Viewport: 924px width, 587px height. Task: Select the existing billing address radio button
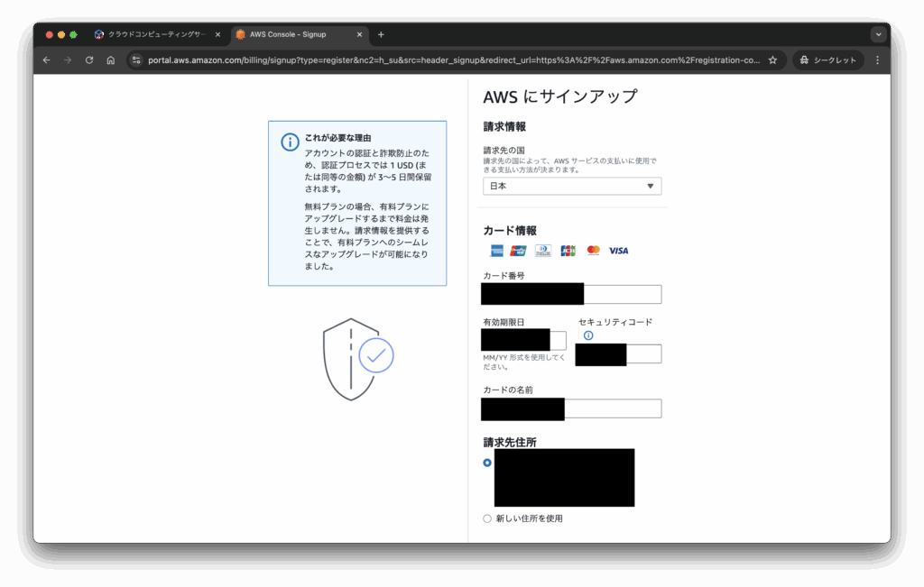pyautogui.click(x=486, y=463)
